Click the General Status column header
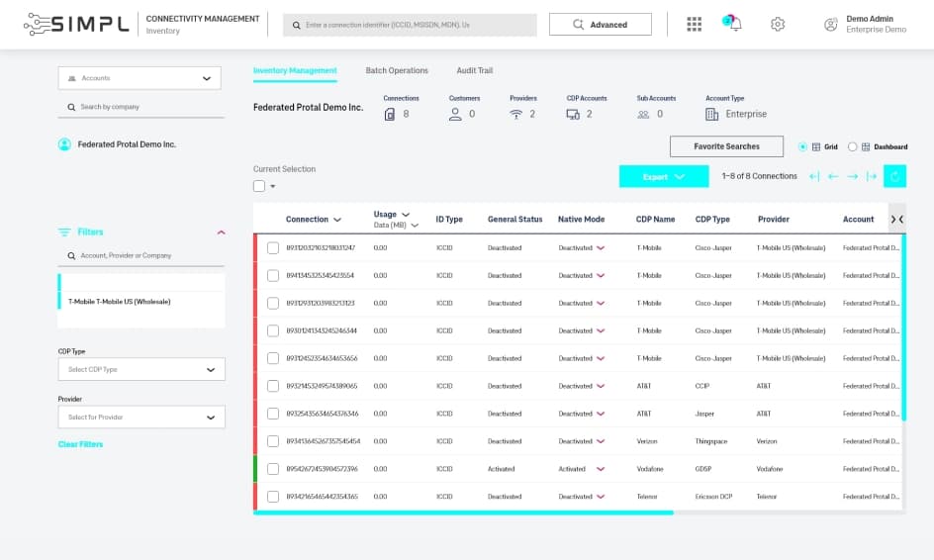Viewport: 934px width, 560px height. pos(514,220)
